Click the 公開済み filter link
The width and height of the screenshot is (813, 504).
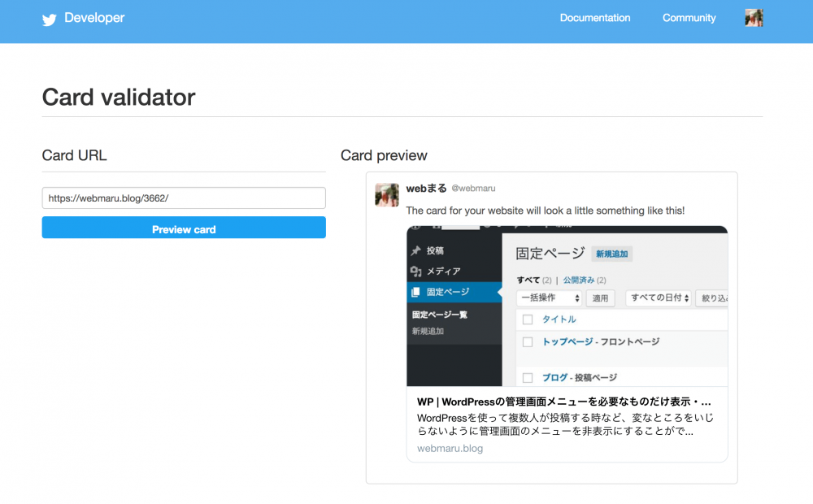tap(579, 280)
